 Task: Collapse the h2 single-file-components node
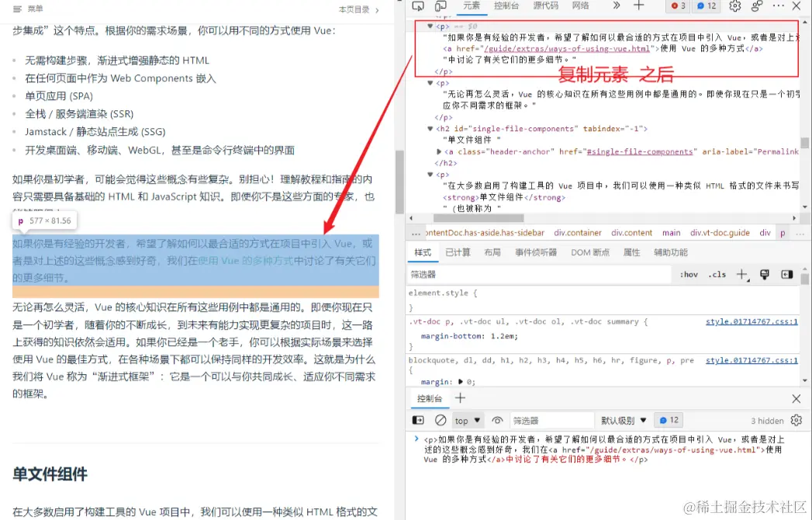click(x=430, y=129)
